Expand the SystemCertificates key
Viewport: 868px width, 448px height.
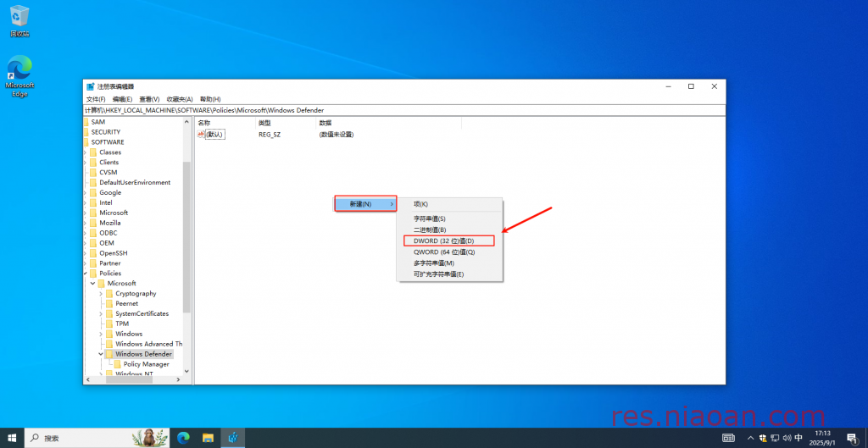point(101,313)
